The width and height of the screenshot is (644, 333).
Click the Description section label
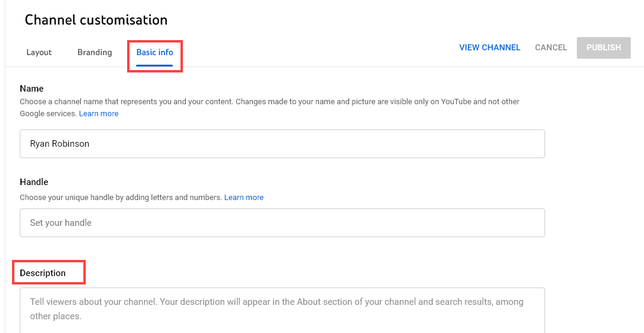(x=43, y=273)
